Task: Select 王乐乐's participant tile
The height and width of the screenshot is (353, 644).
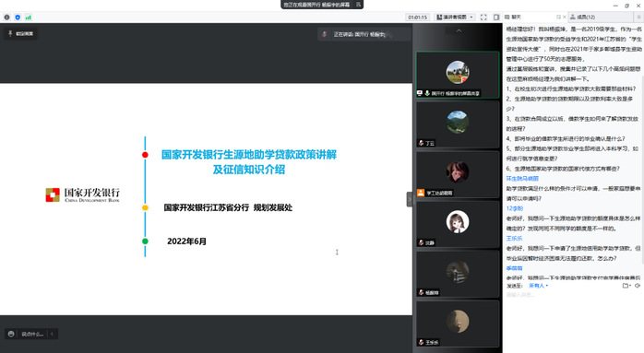Action: 458,324
